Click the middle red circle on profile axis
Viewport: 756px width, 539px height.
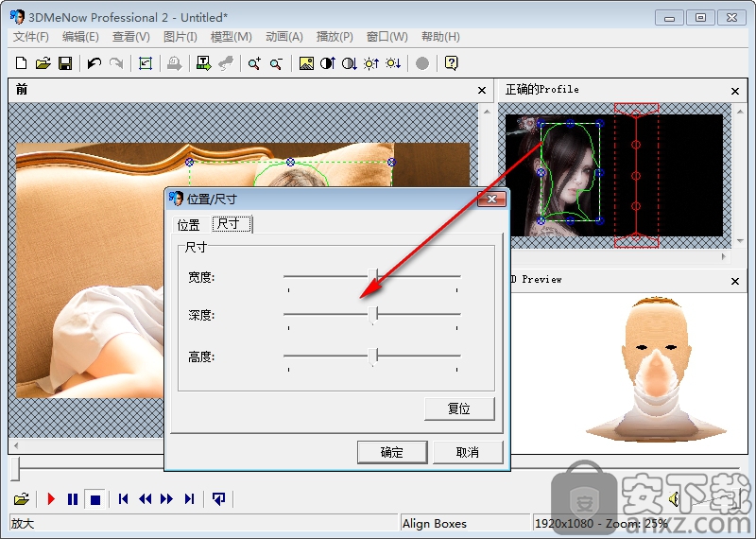coord(636,176)
